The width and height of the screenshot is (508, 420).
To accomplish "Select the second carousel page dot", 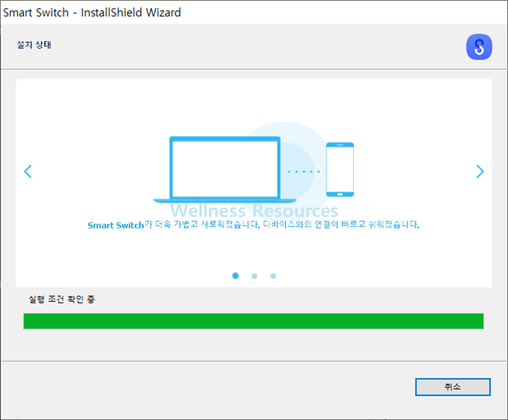I will pyautogui.click(x=254, y=276).
